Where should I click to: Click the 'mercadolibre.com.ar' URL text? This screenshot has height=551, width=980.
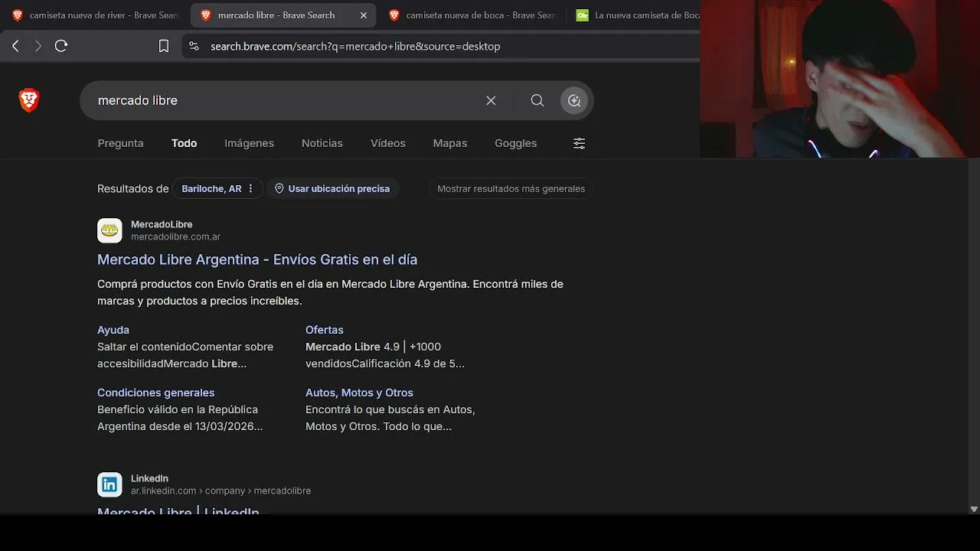175,236
